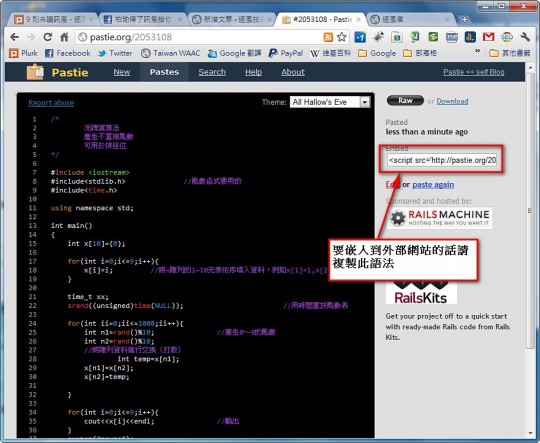Follow the Download link
The width and height of the screenshot is (540, 443).
point(452,101)
